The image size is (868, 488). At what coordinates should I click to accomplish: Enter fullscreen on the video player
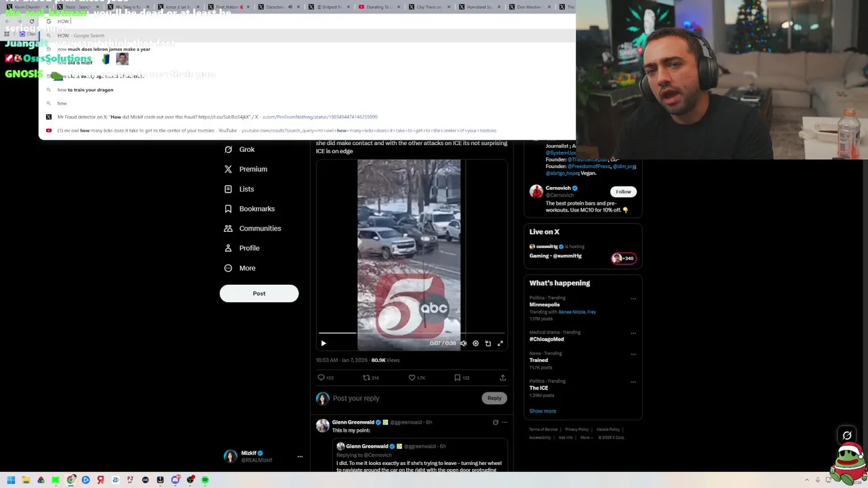(500, 343)
